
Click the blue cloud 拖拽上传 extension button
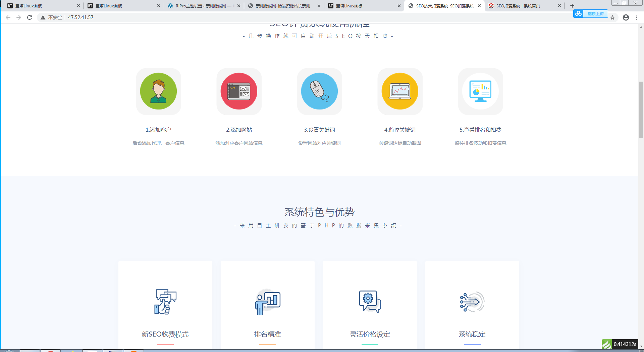(590, 13)
